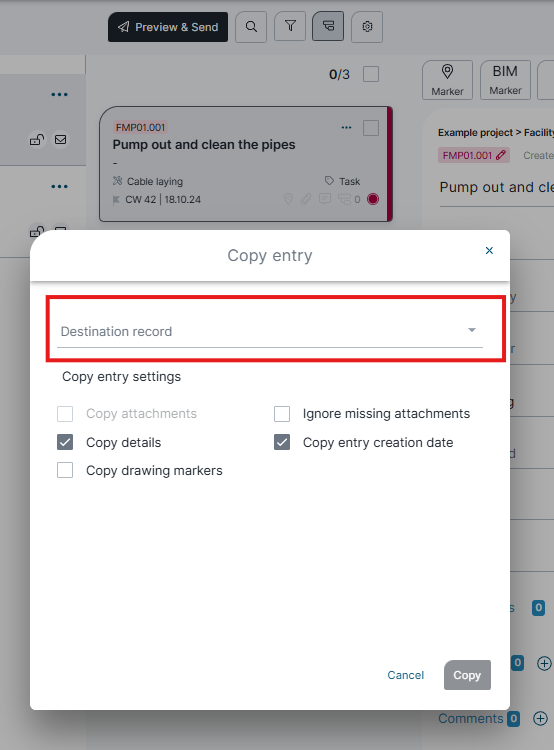Open the top three-dot menu in left sidebar

click(x=59, y=95)
